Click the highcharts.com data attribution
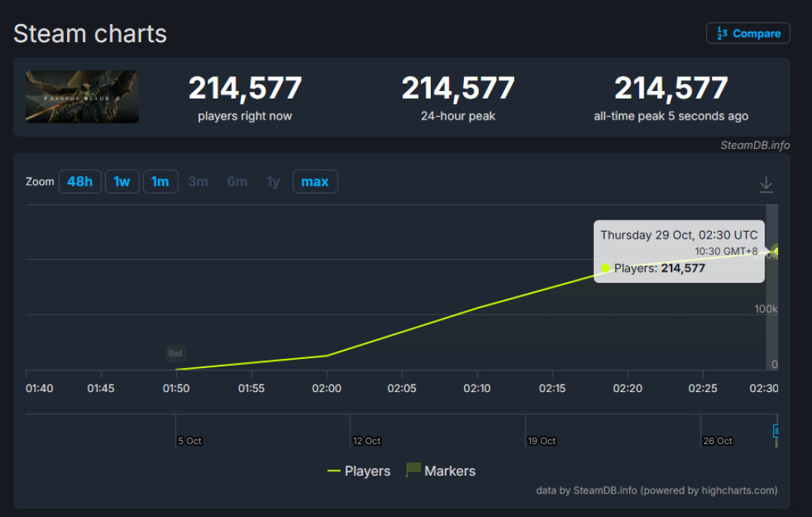Image resolution: width=812 pixels, height=517 pixels. (x=656, y=491)
